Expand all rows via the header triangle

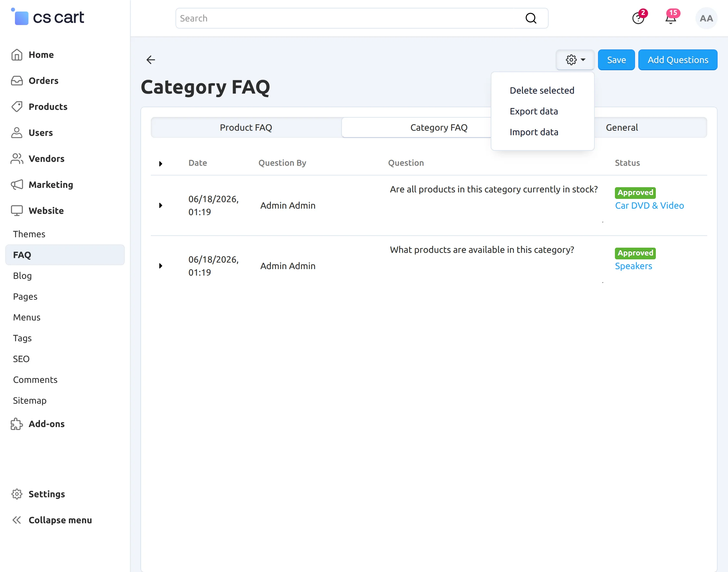click(x=161, y=163)
